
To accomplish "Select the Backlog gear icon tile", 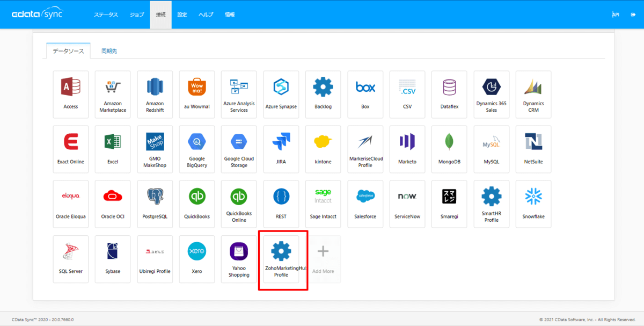I will tap(323, 95).
